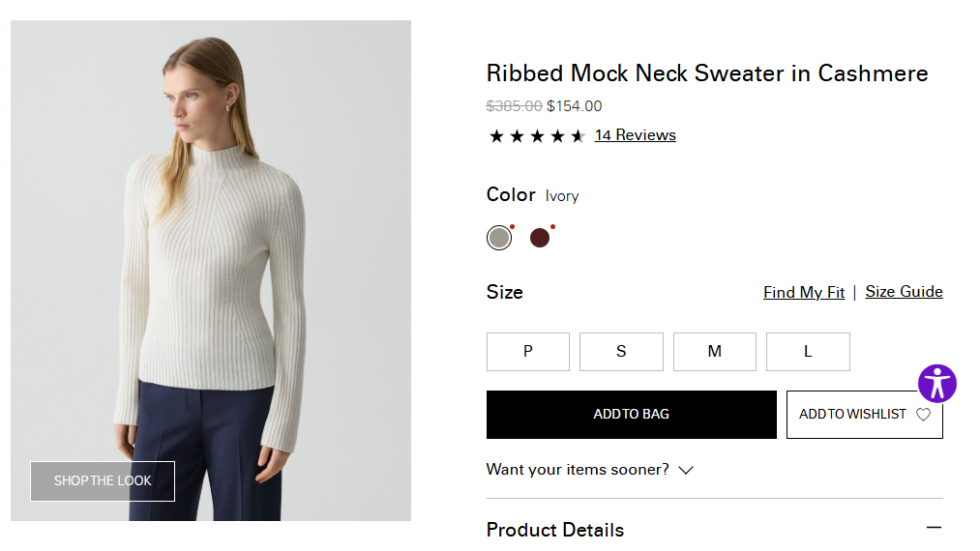Select size S
980x551 pixels.
click(621, 352)
